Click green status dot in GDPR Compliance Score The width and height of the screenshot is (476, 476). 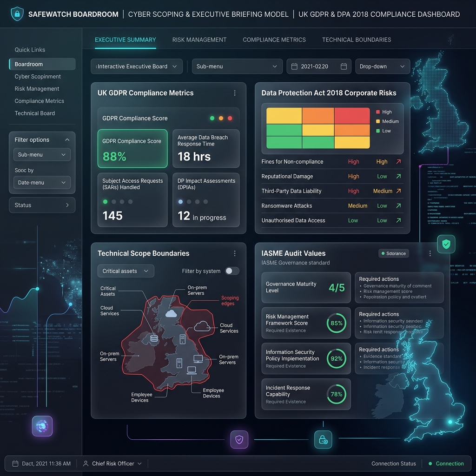pyautogui.click(x=212, y=118)
